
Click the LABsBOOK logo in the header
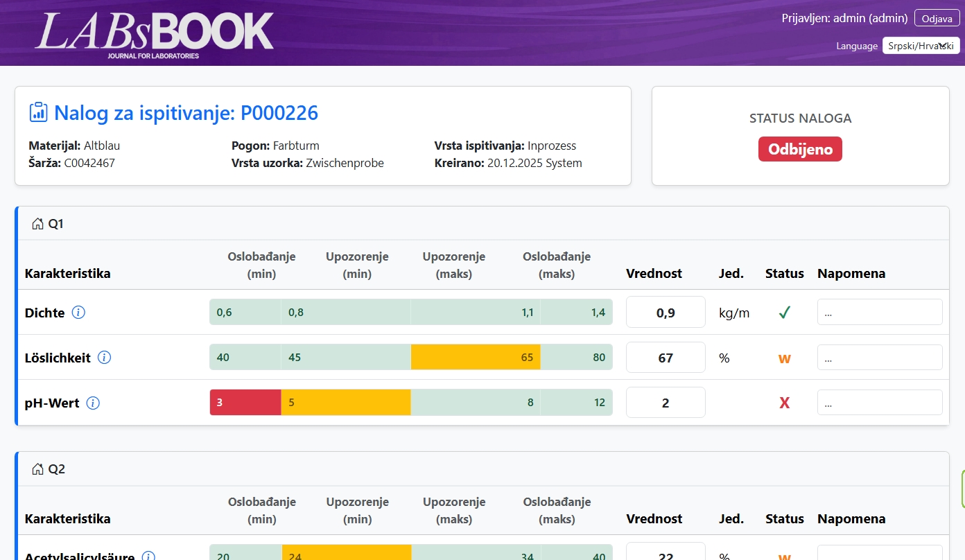(x=155, y=34)
